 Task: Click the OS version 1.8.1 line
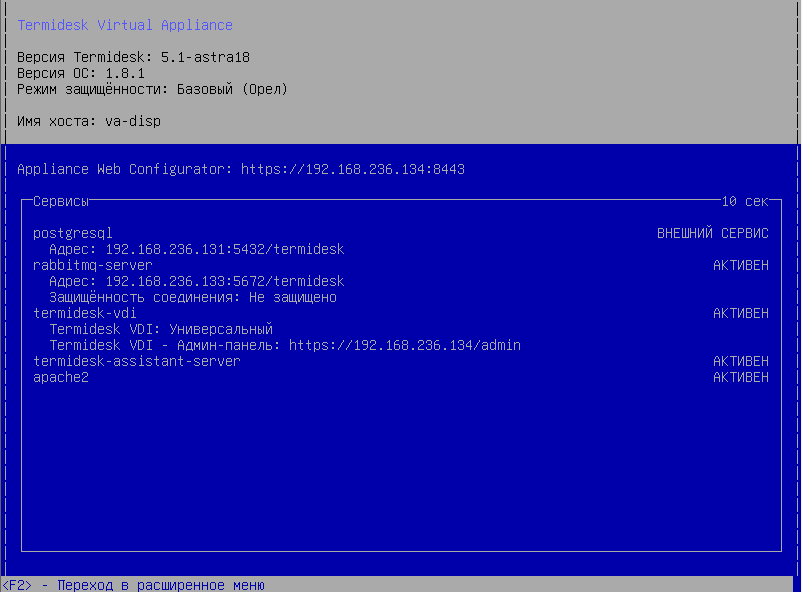tap(81, 73)
